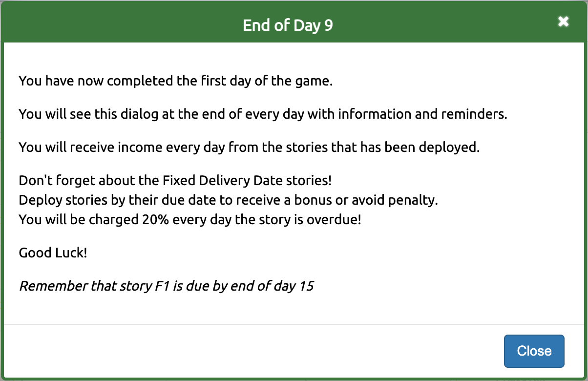Select the "Deploy stories by their due date" line

click(x=228, y=200)
